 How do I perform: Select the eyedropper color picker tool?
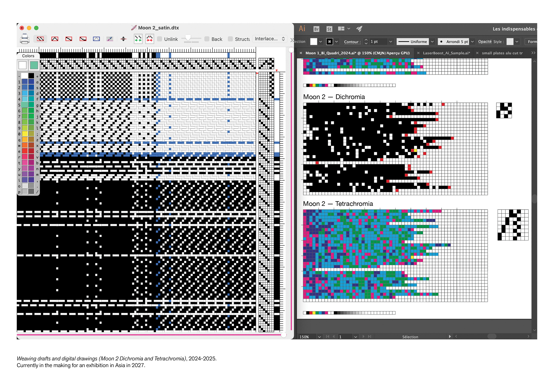110,39
